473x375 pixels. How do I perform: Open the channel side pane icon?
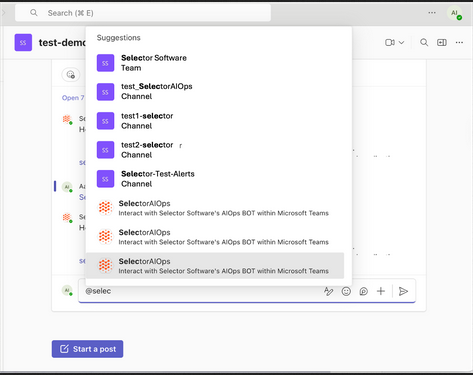[x=442, y=42]
